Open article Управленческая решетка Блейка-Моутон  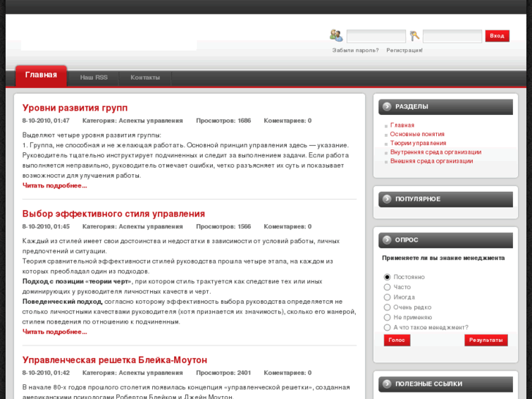115,360
